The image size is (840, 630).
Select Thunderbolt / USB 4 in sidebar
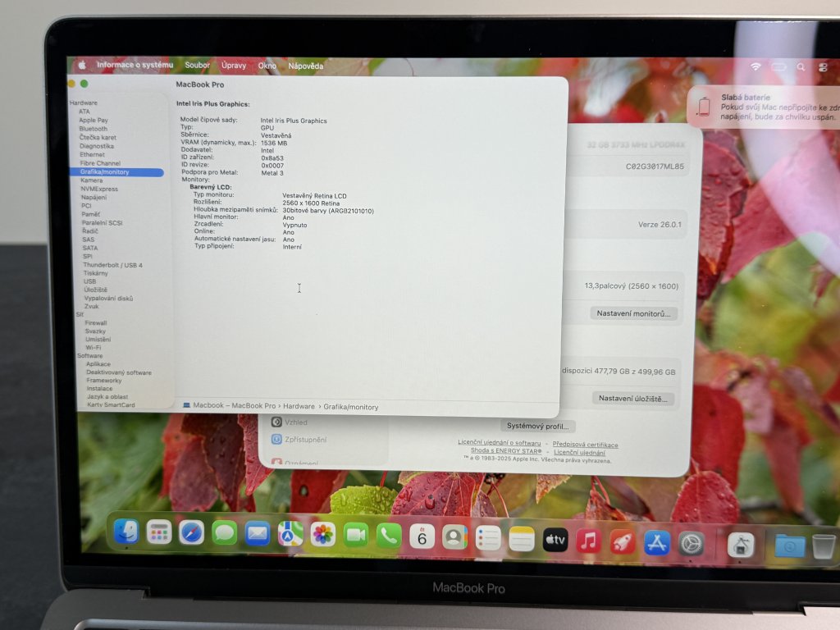point(112,265)
